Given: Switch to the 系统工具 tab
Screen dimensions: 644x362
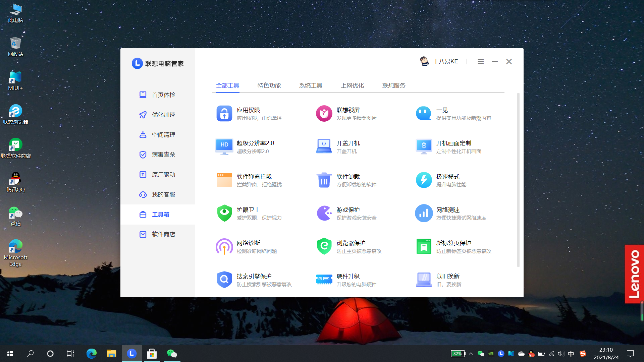Looking at the screenshot, I should pyautogui.click(x=311, y=85).
